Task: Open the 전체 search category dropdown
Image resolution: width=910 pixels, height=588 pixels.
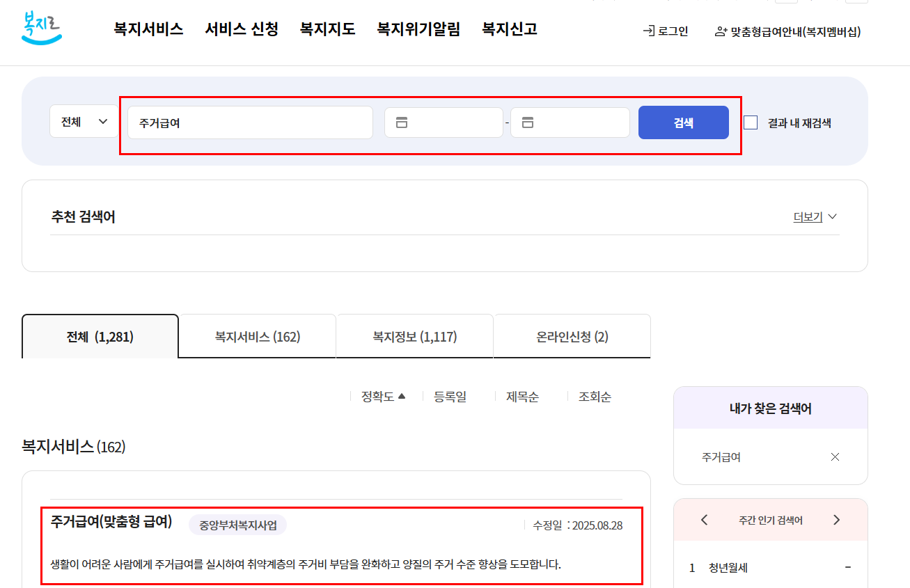Action: click(84, 120)
